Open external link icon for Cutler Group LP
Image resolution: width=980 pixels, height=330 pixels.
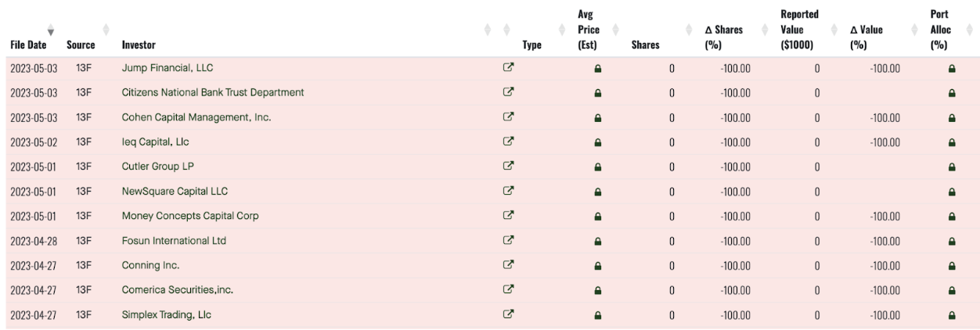click(507, 167)
